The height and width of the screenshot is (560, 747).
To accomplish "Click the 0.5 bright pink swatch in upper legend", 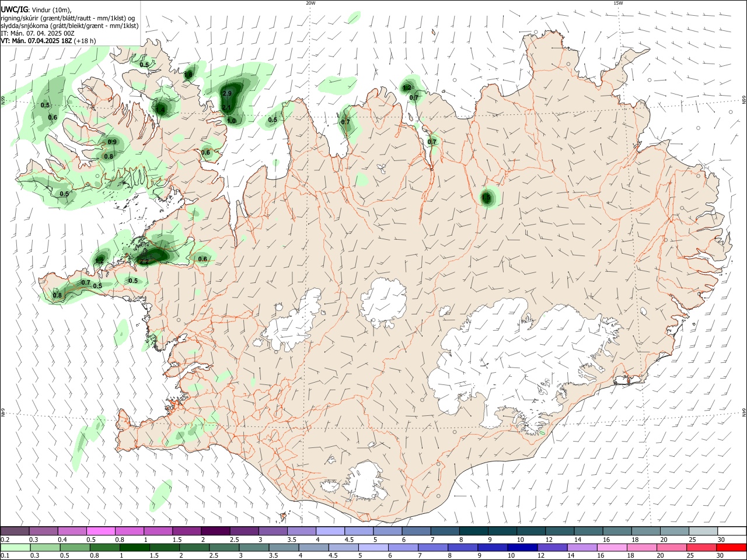I will [x=101, y=531].
